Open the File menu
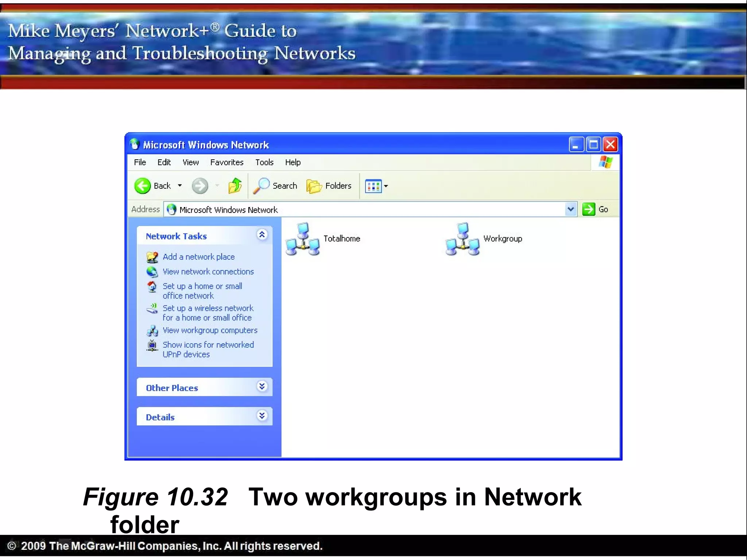 (140, 162)
